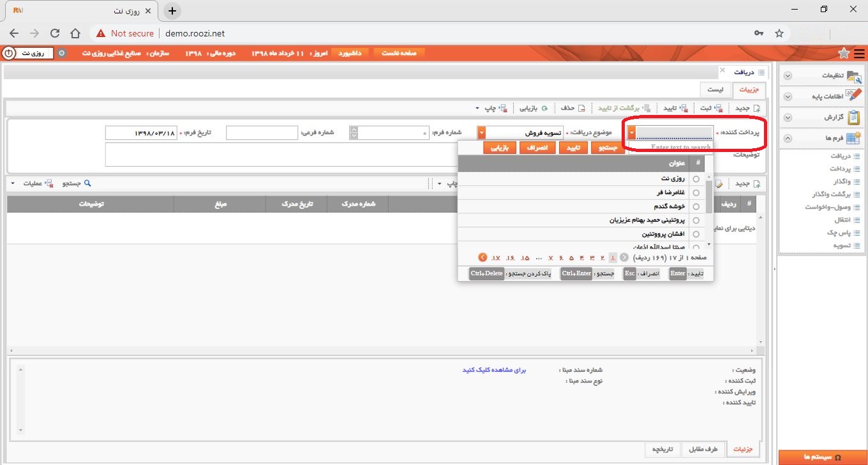Switch to the طرف مقابل bottom tab
868x465 pixels.
point(703,449)
